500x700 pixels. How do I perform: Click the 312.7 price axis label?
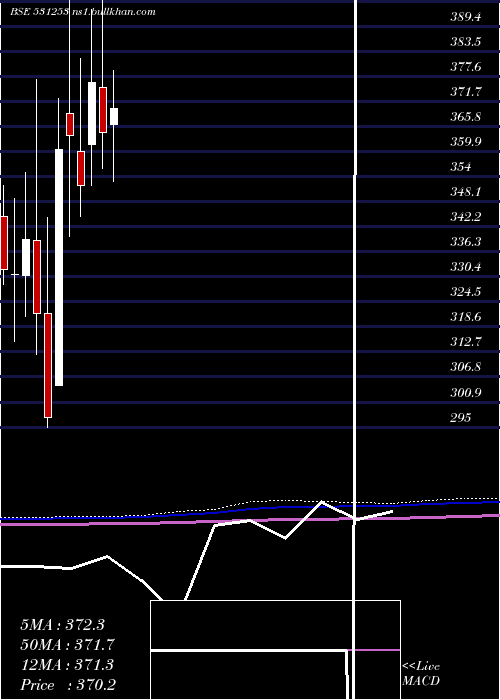(x=466, y=342)
